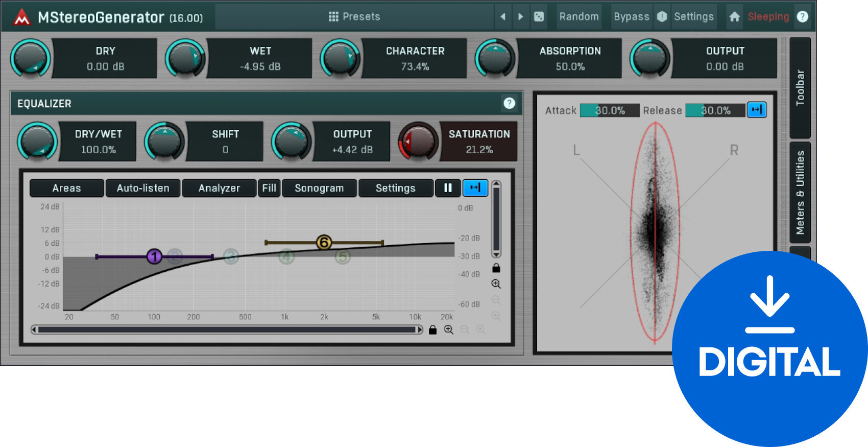Click the WET -4.95 dB value field
868x447 pixels.
point(260,58)
